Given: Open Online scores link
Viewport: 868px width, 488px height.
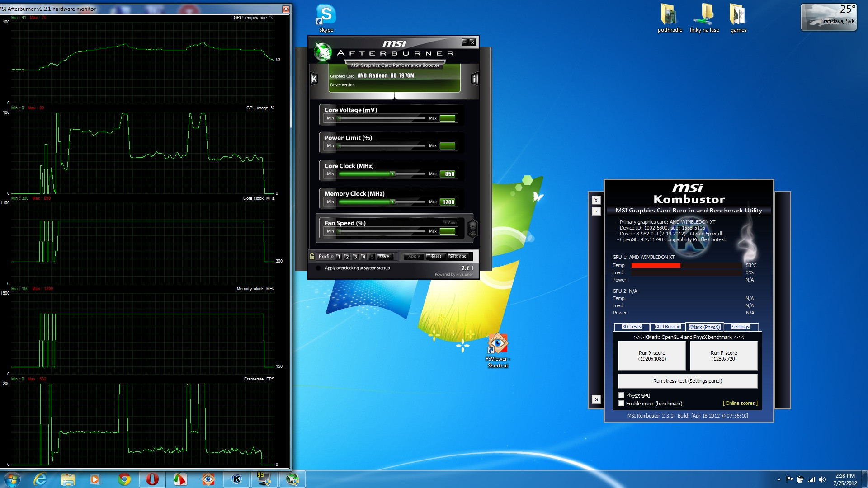Looking at the screenshot, I should (740, 403).
